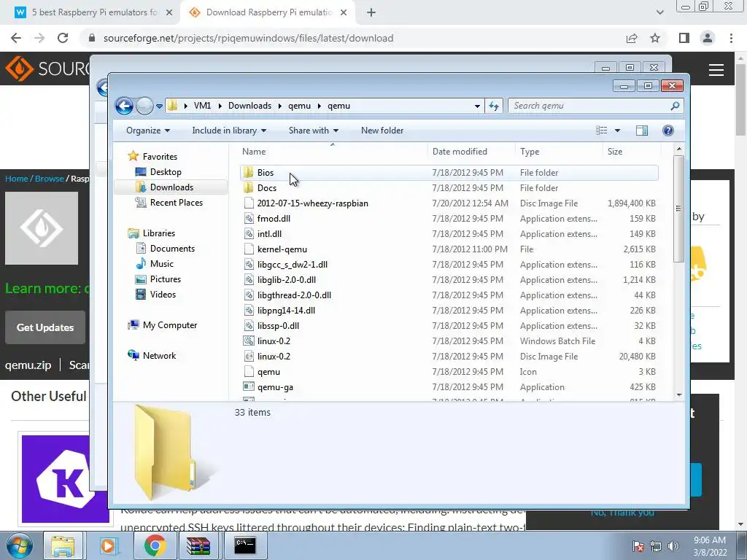
Task: Click the refresh button beside address bar
Action: point(494,106)
